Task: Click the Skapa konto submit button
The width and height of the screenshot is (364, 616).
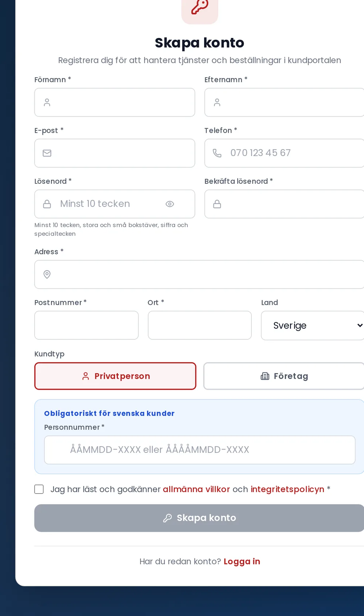Action: (x=199, y=518)
